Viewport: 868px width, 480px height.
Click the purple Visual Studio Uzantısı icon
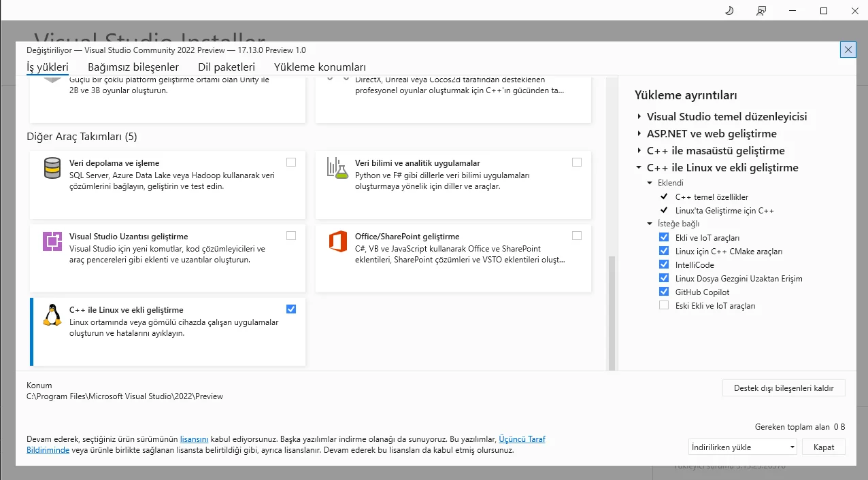52,241
